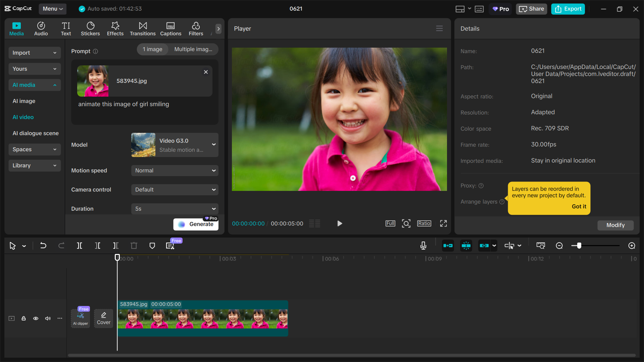Open the Menu in the top-left
The height and width of the screenshot is (362, 644).
click(52, 9)
